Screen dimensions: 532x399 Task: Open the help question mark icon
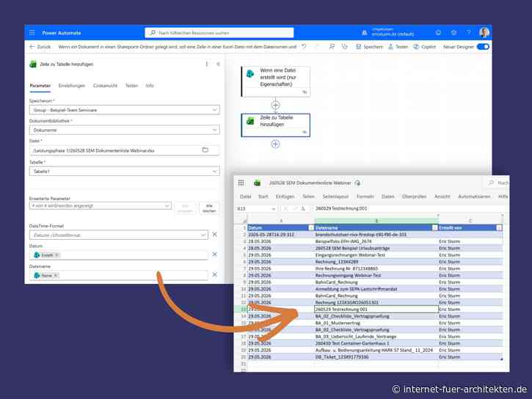(469, 32)
